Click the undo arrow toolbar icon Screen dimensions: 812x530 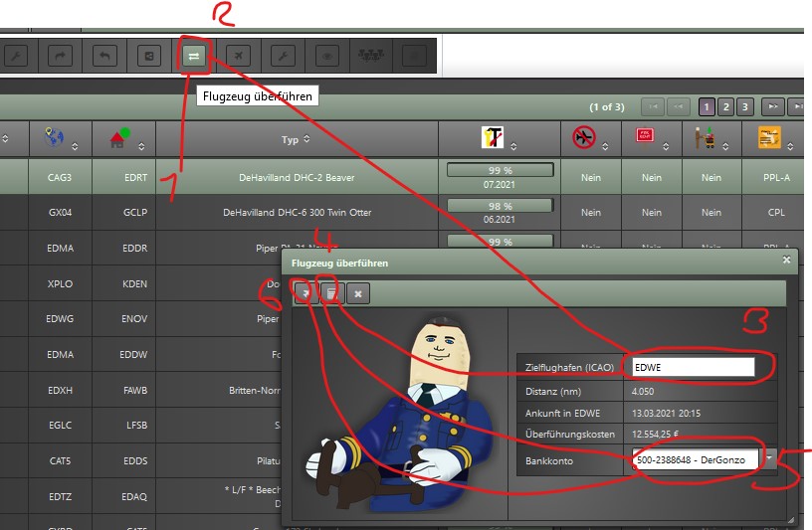(x=104, y=56)
